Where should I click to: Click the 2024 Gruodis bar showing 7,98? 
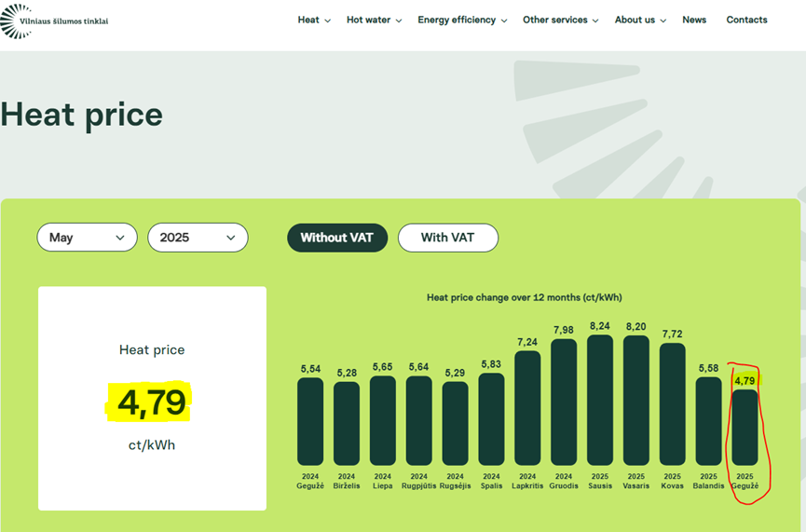coord(564,402)
